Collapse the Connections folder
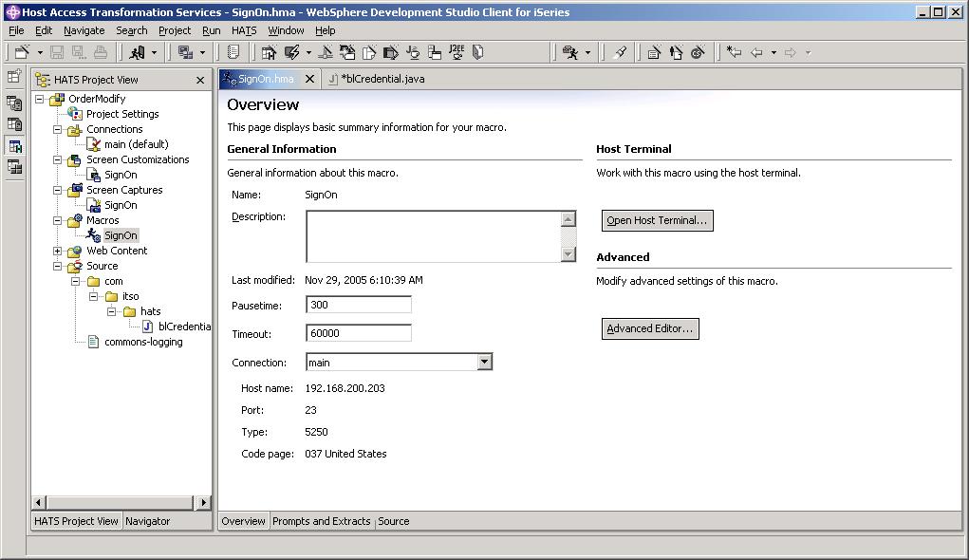The height and width of the screenshot is (560, 969). [x=58, y=129]
